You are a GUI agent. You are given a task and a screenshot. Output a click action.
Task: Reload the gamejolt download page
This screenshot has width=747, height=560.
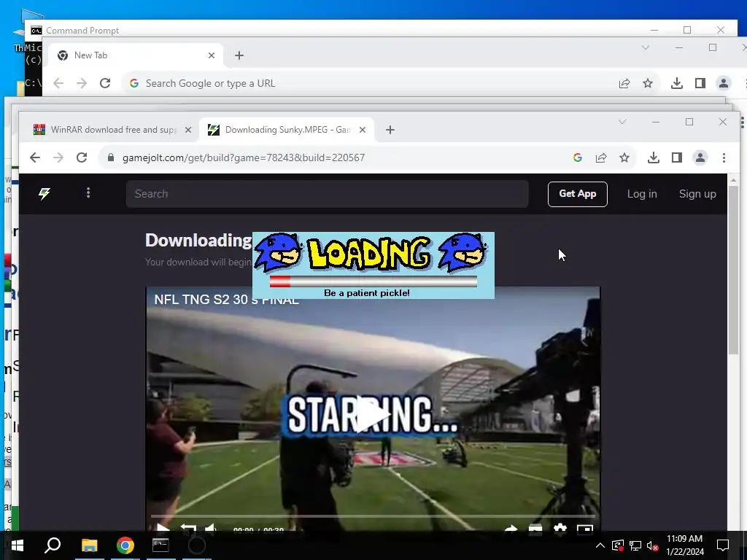click(82, 157)
